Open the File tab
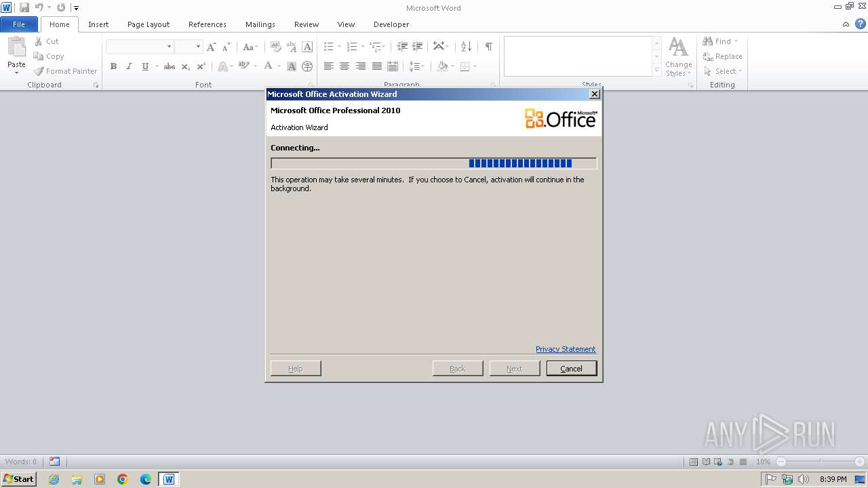 (19, 24)
